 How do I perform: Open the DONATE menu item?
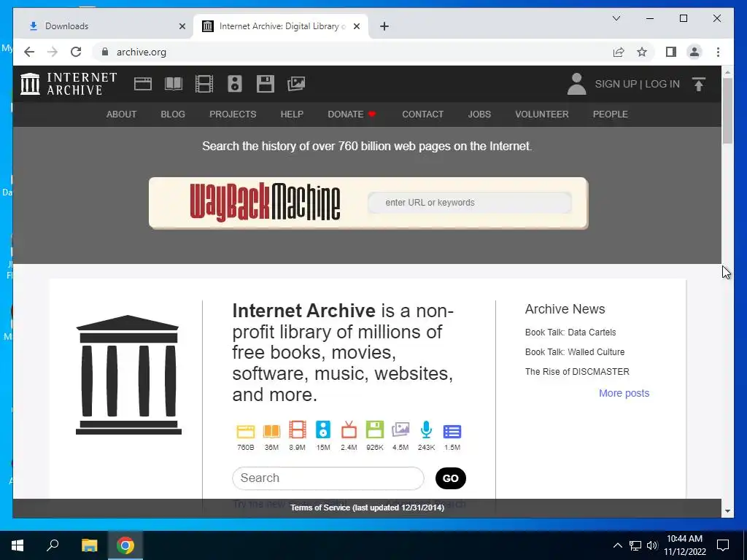(x=352, y=114)
